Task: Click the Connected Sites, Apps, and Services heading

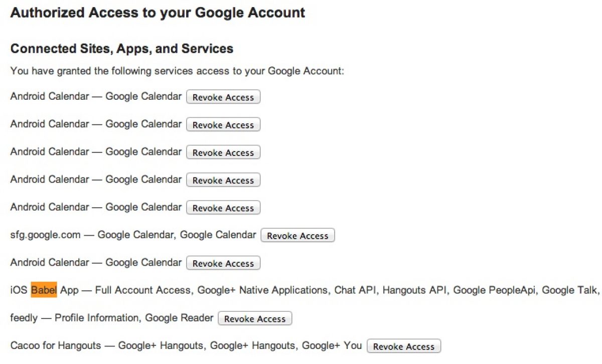Action: coord(122,49)
